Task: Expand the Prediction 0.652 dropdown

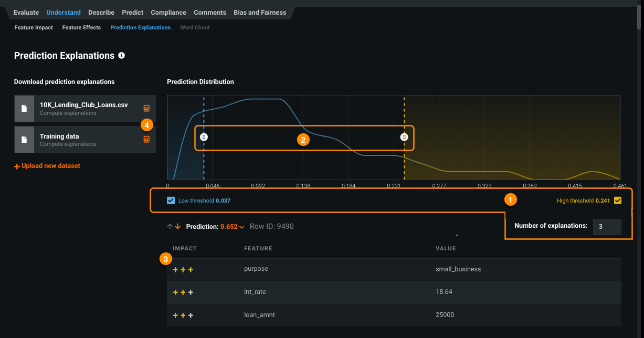Action: [x=241, y=227]
